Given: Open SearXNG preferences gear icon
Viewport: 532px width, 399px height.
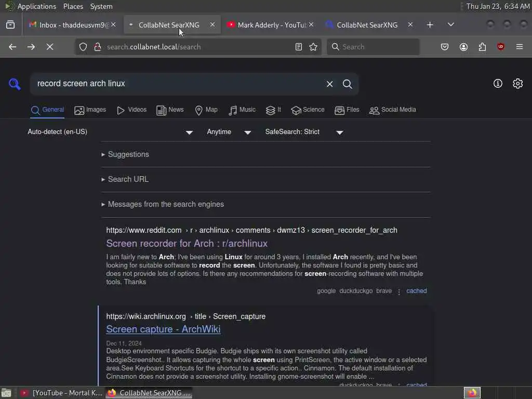Looking at the screenshot, I should 518,84.
